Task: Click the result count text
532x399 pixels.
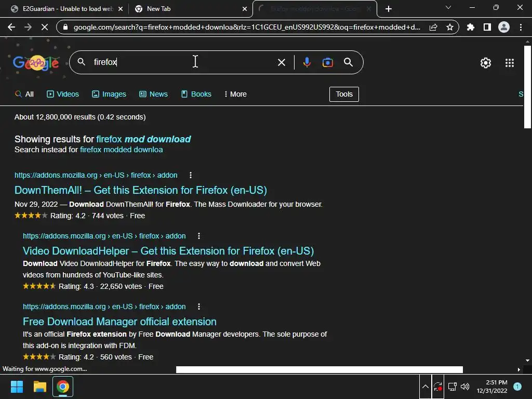Action: (x=80, y=117)
